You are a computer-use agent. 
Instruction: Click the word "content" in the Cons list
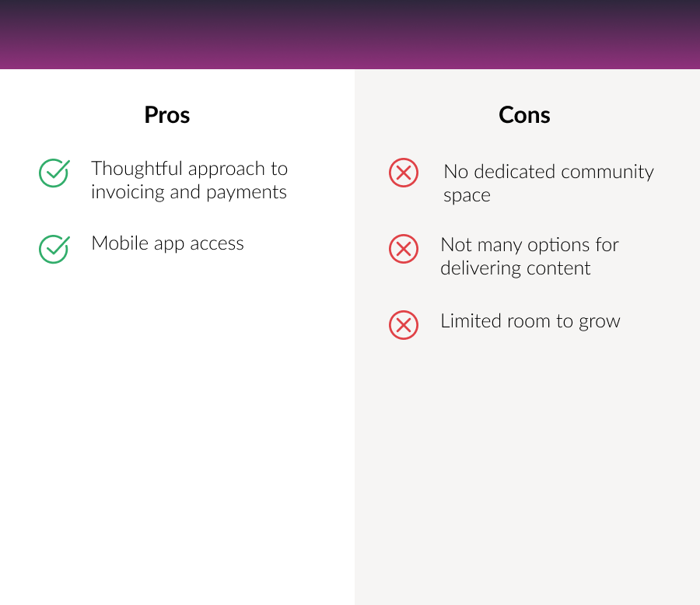point(559,269)
